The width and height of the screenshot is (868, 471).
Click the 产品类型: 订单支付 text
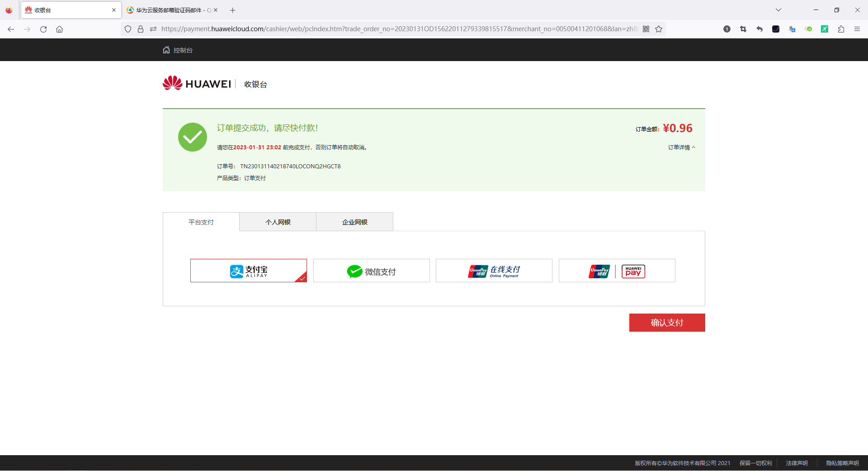[241, 178]
